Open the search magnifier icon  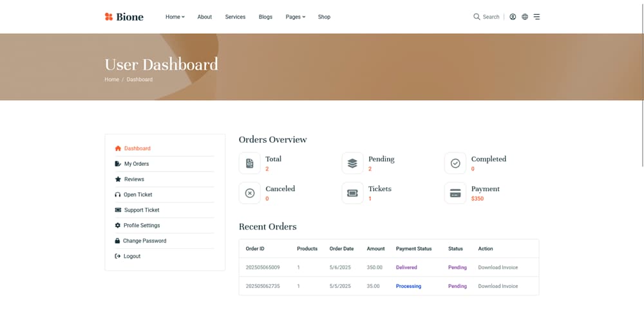tap(477, 17)
